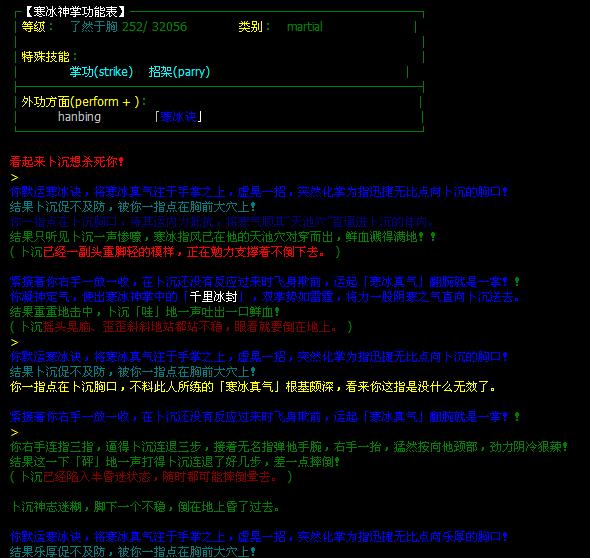Click the last line 结果乐厚促不及防
Screen dimensions: 590x558
132,552
